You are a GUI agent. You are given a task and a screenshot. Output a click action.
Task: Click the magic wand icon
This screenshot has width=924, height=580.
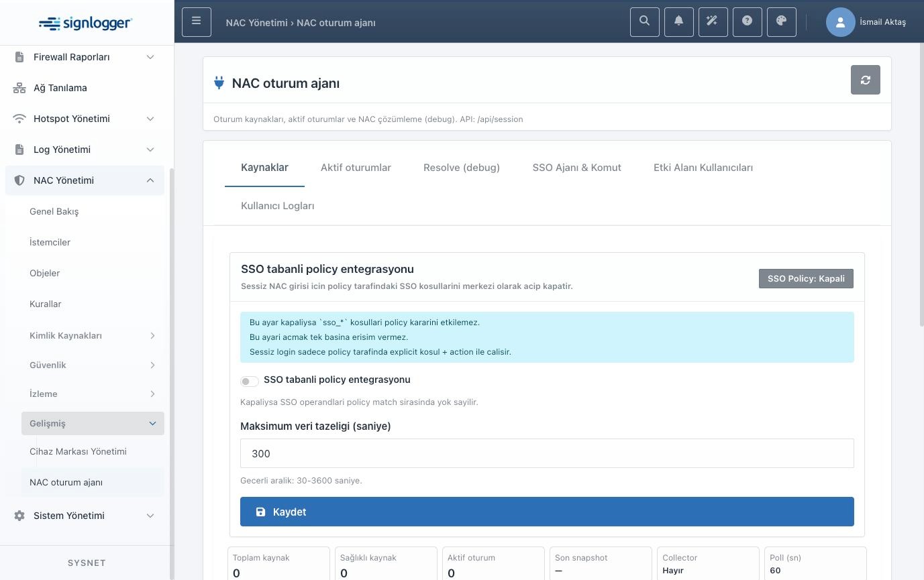(713, 22)
